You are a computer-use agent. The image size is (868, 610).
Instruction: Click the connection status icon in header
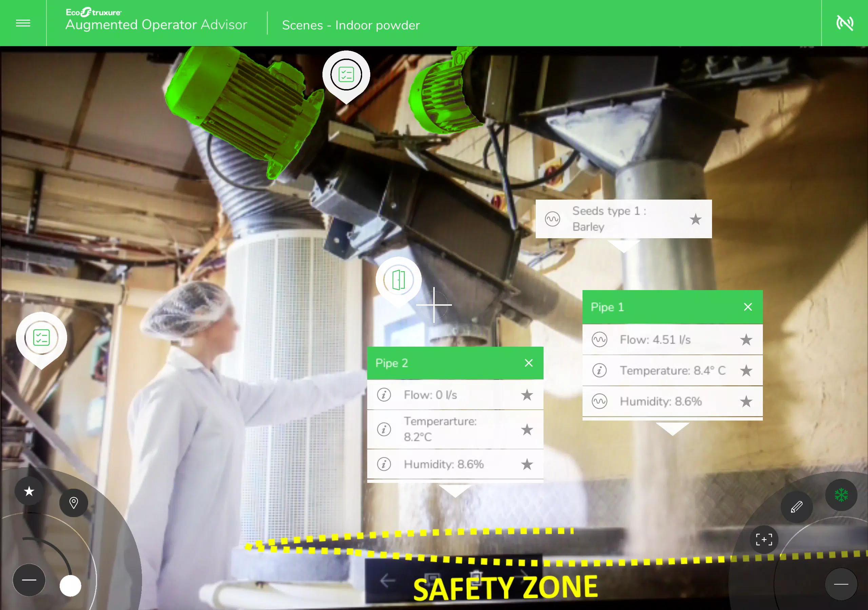[x=845, y=23]
